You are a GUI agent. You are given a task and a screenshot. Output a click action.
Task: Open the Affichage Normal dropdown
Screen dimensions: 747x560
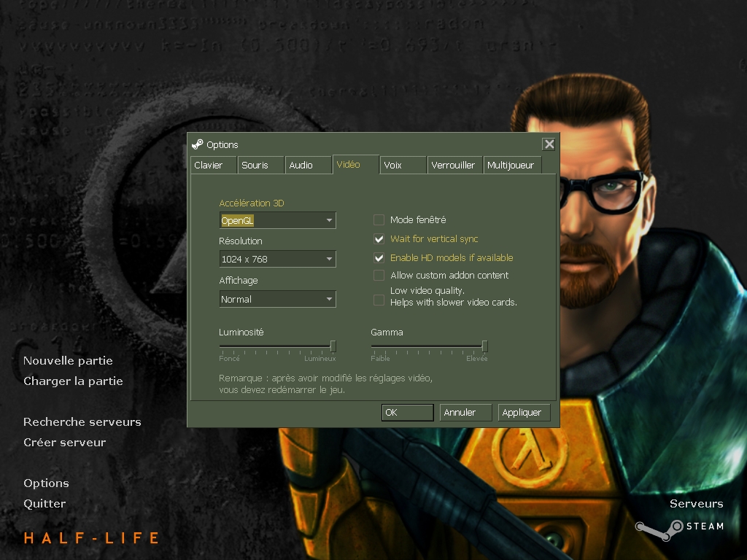pyautogui.click(x=277, y=299)
